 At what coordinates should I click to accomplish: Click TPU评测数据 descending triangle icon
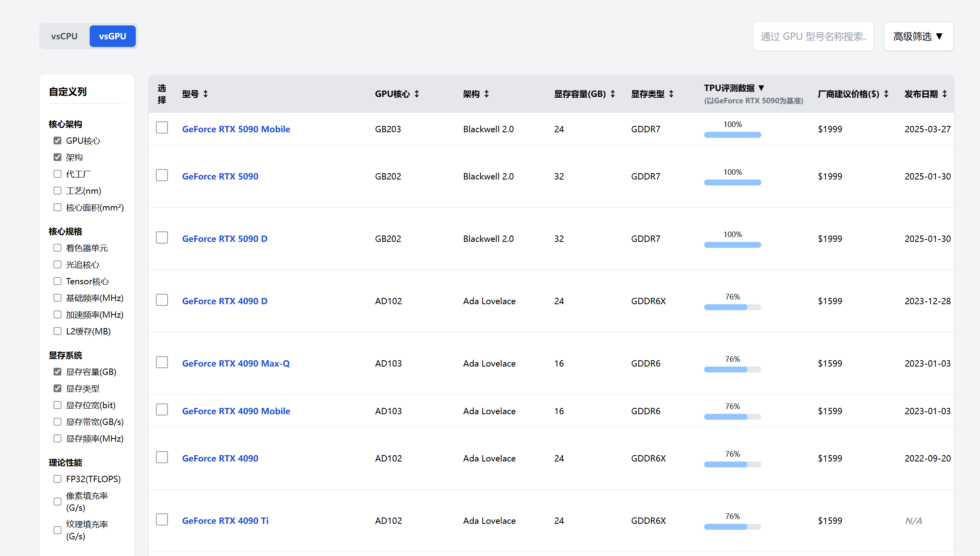[x=761, y=88]
